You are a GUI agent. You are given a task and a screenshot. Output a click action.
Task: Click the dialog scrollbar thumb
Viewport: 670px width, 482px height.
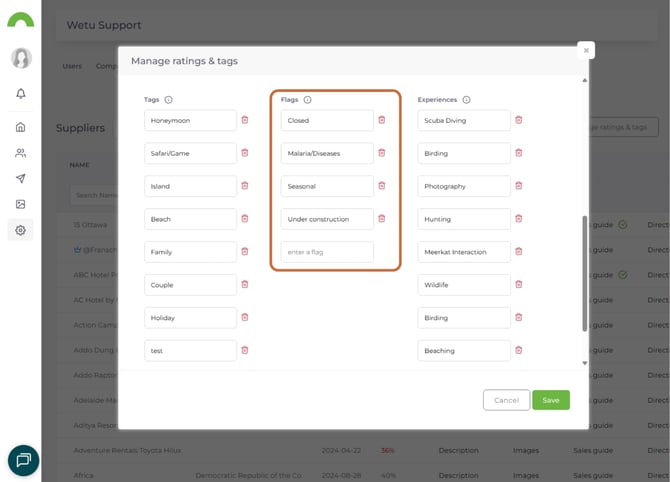tap(585, 273)
